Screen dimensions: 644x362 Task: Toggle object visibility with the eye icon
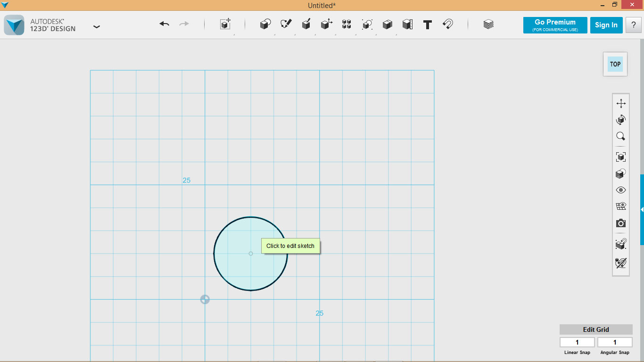pyautogui.click(x=620, y=189)
